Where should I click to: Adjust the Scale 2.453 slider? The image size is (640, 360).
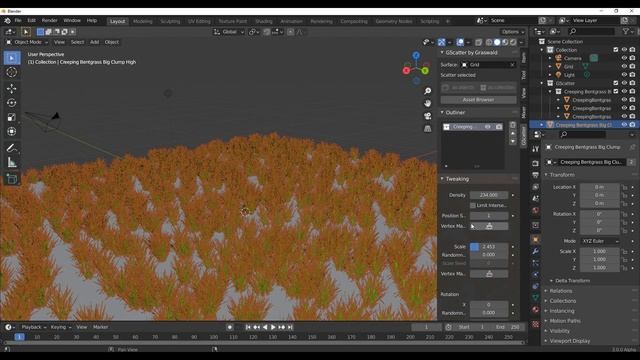tap(489, 247)
